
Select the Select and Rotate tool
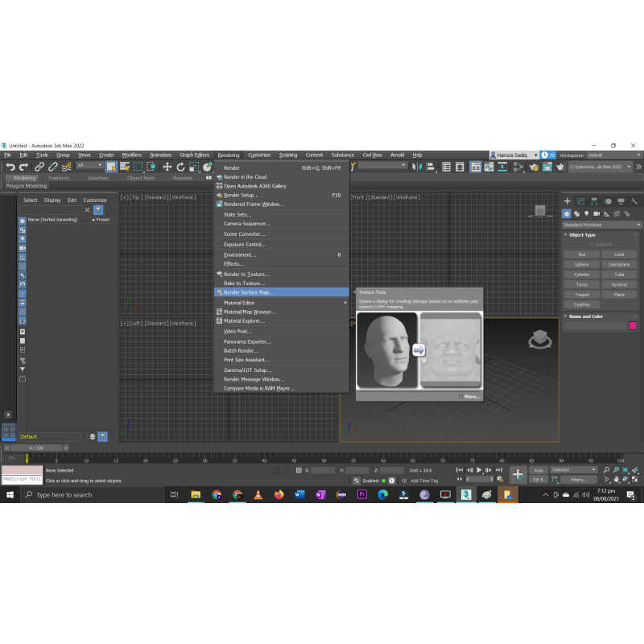point(180,167)
